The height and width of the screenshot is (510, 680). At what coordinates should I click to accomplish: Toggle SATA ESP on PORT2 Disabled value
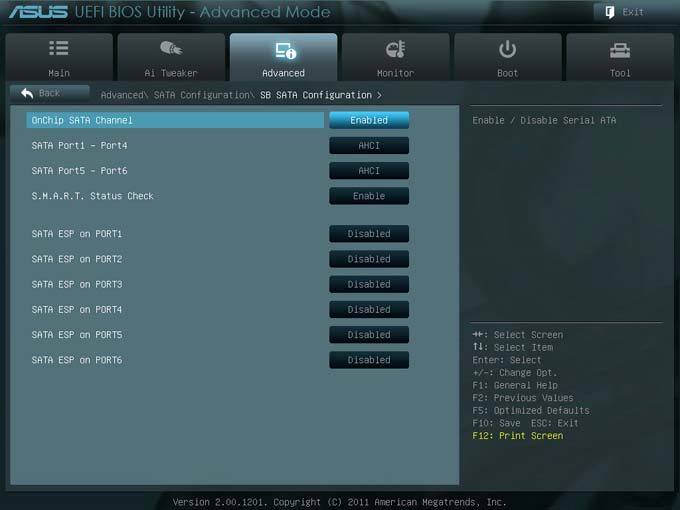click(x=369, y=258)
